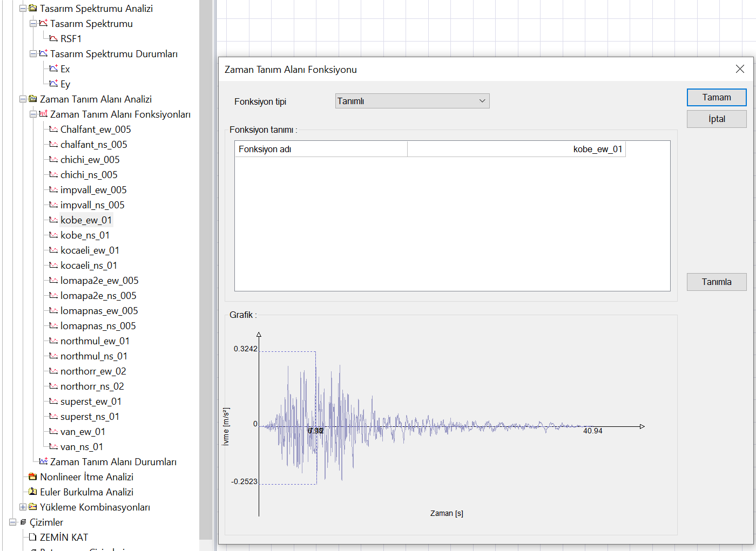Click the -0.2523 minimum value on graph

click(244, 482)
